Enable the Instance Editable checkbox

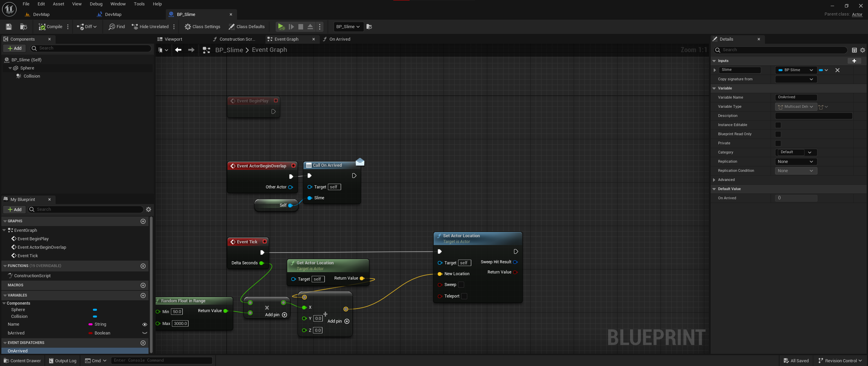click(x=778, y=125)
